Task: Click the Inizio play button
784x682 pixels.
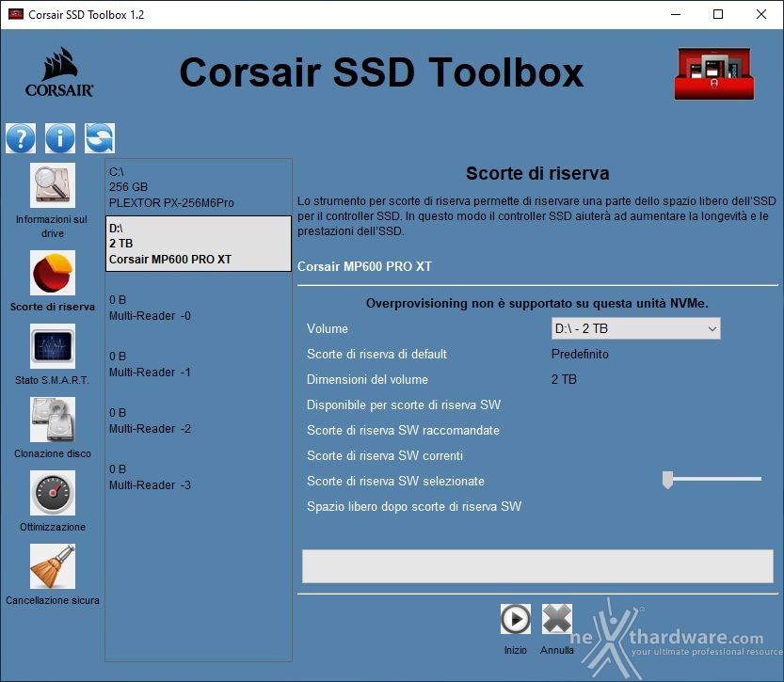Action: 516,619
